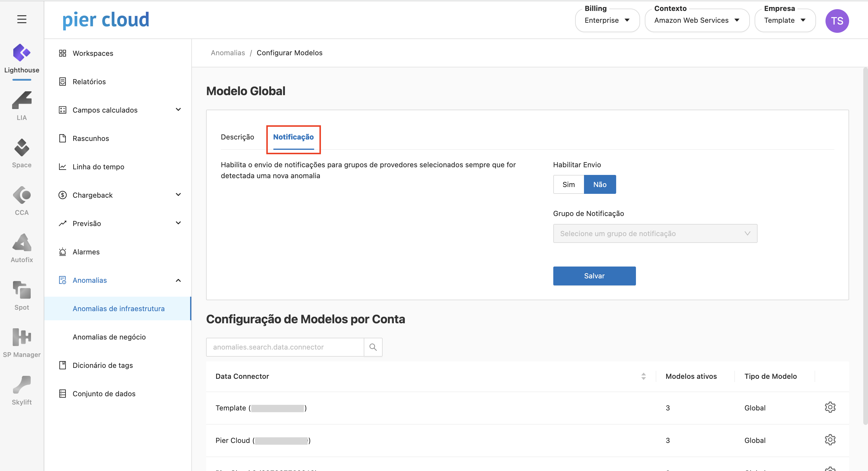Go to Anomalias breadcrumb link
The image size is (868, 471).
(x=228, y=53)
